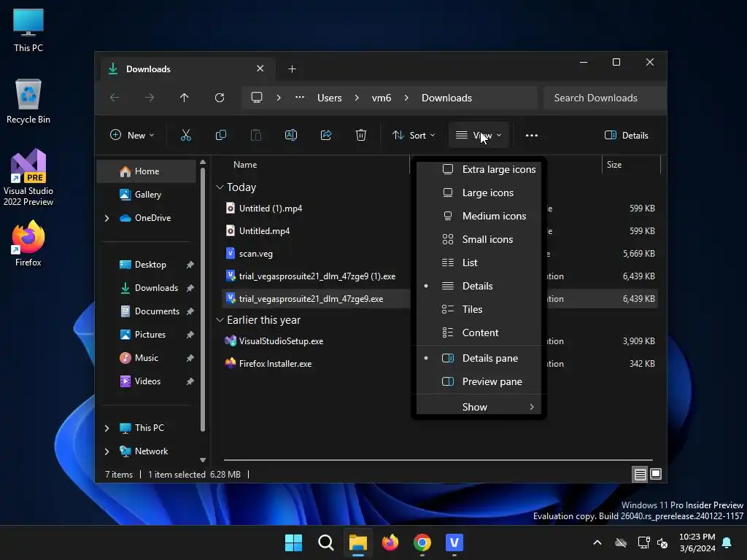Open Recycle Bin on the desktop
Screen dimensions: 747x560
pos(28,101)
